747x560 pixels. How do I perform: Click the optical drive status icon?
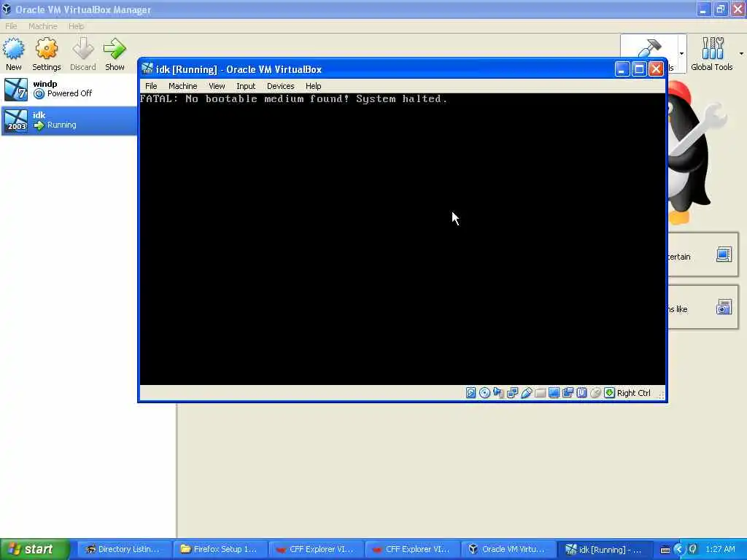click(x=484, y=393)
